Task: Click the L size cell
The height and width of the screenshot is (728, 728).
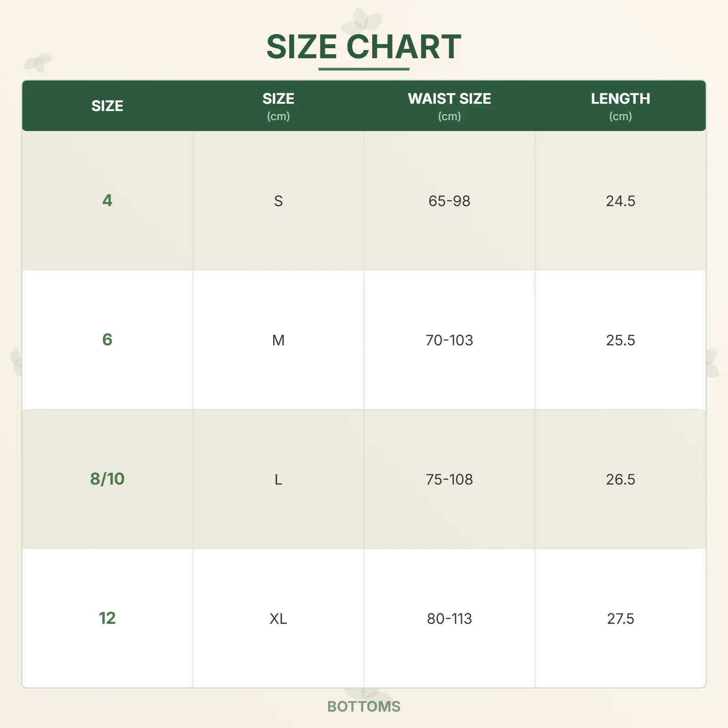Action: coord(278,480)
